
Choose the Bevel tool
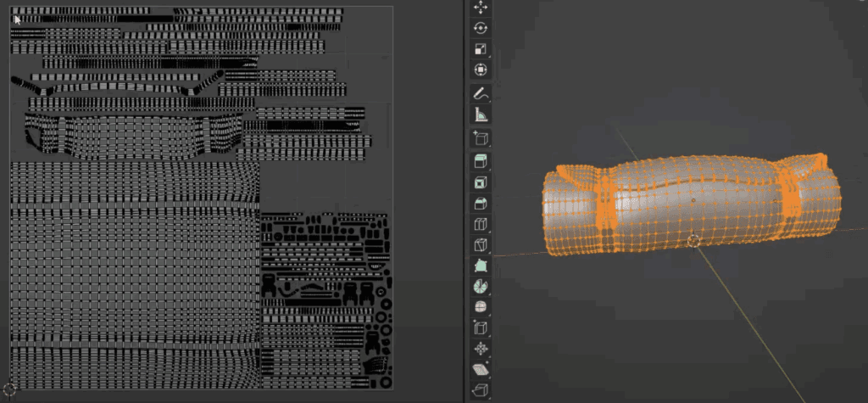(x=480, y=204)
